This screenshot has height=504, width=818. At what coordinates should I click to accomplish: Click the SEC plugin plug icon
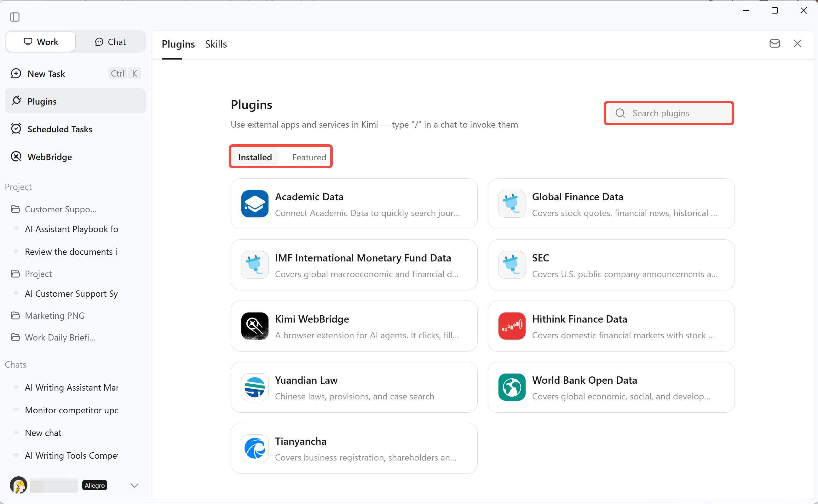click(x=512, y=265)
